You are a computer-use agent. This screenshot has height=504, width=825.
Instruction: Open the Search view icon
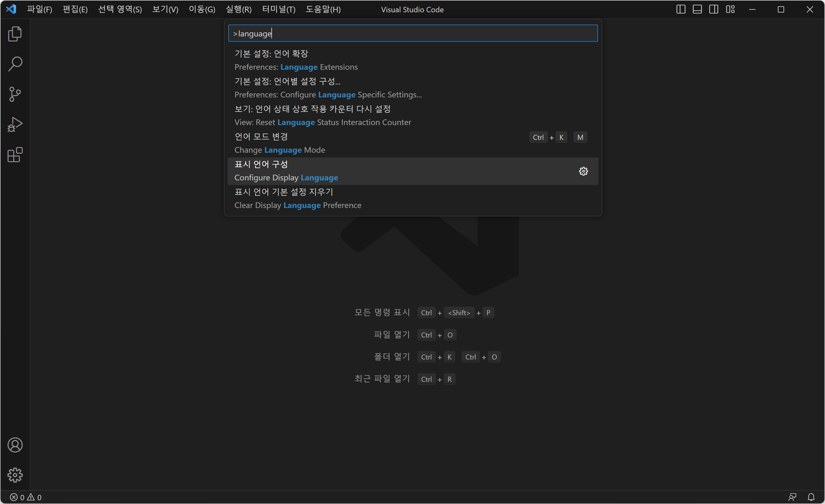(x=15, y=64)
